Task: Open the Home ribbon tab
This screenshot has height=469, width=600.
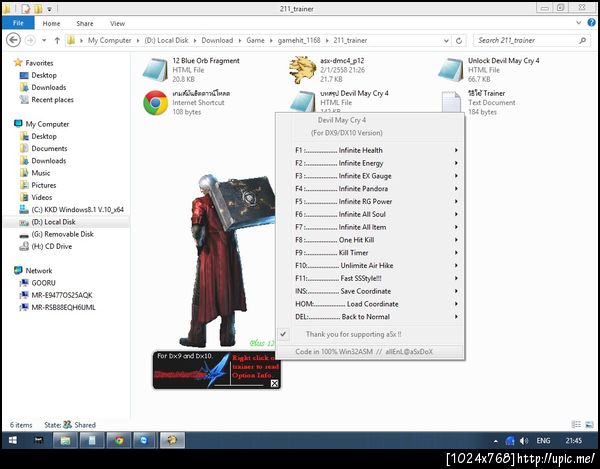Action: (51, 23)
